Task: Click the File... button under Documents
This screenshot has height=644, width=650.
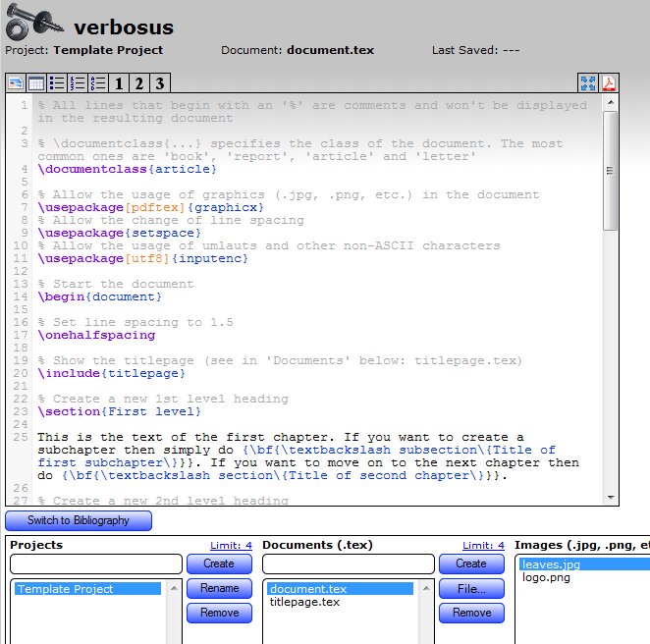Action: pyautogui.click(x=471, y=588)
